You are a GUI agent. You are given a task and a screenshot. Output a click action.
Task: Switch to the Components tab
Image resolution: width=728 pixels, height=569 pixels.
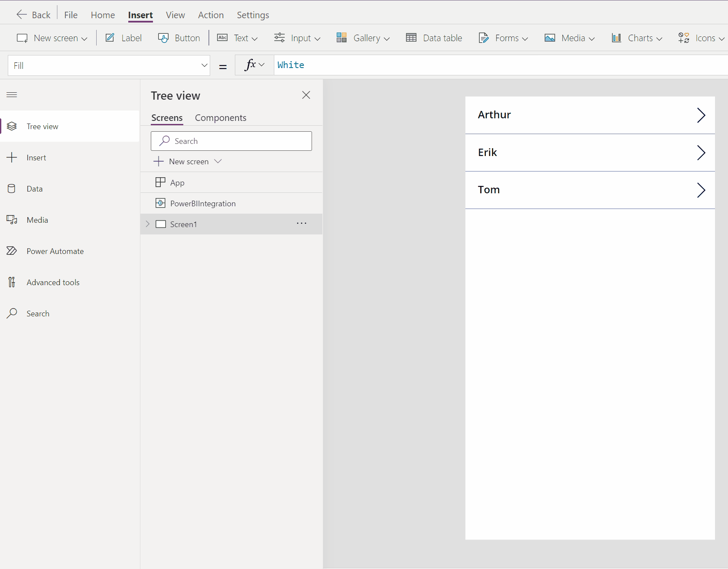tap(220, 118)
